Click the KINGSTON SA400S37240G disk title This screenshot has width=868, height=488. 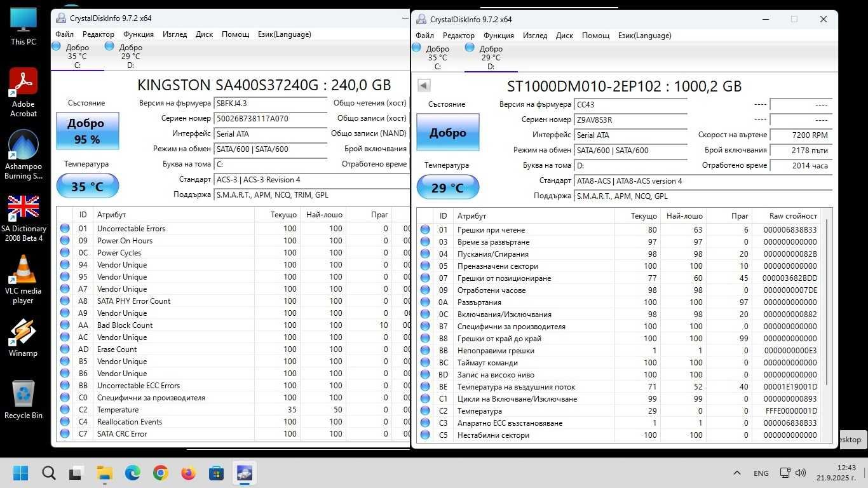[264, 85]
